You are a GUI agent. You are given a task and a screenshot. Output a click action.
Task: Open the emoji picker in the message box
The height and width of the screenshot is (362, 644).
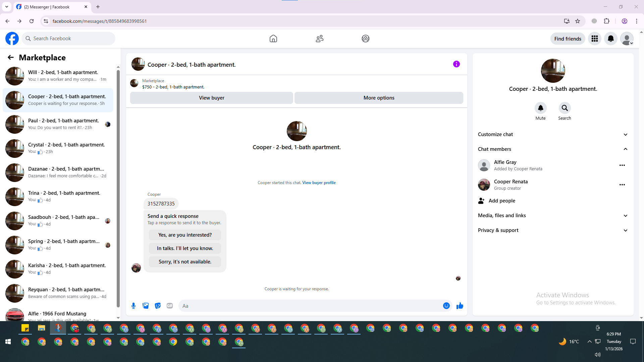(x=446, y=306)
